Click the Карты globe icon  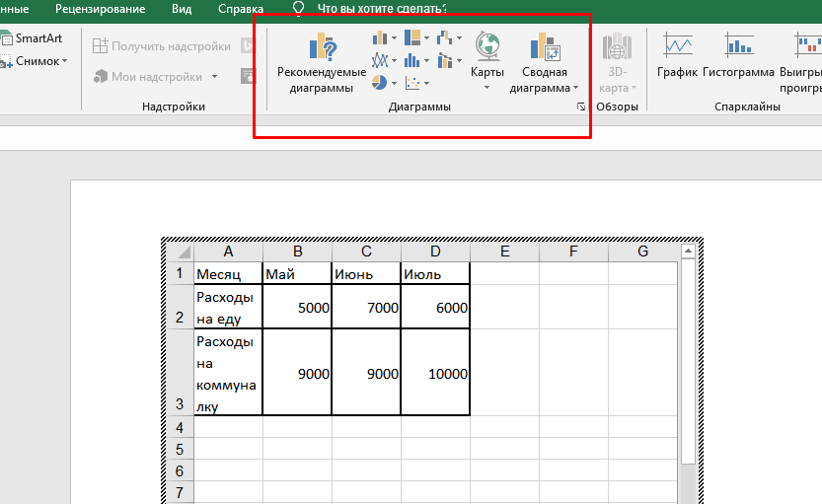coord(486,46)
